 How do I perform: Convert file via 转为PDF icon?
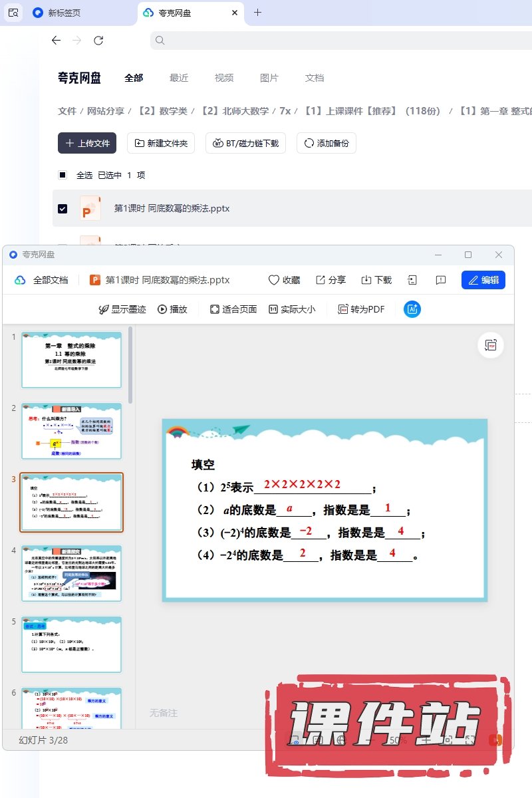(x=343, y=309)
